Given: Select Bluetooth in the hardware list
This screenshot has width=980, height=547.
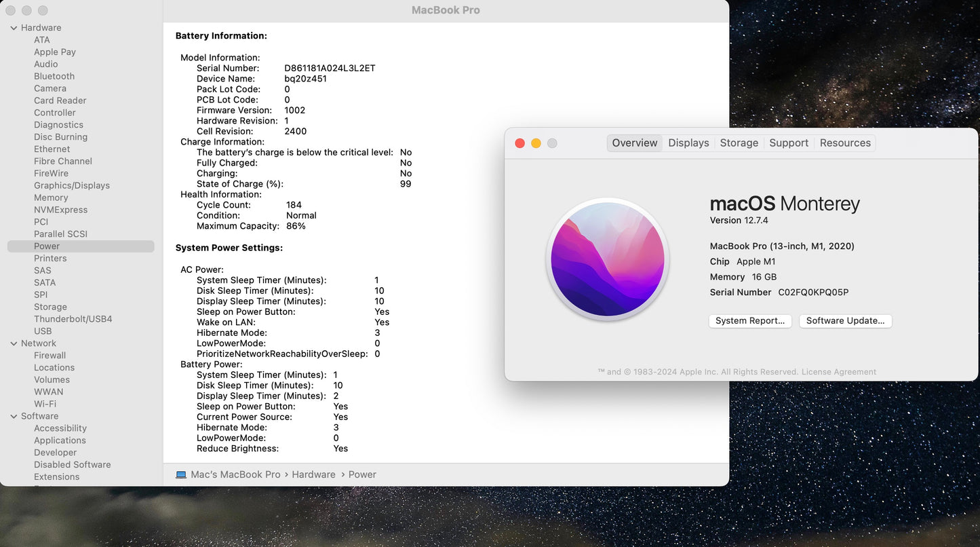Looking at the screenshot, I should [54, 77].
